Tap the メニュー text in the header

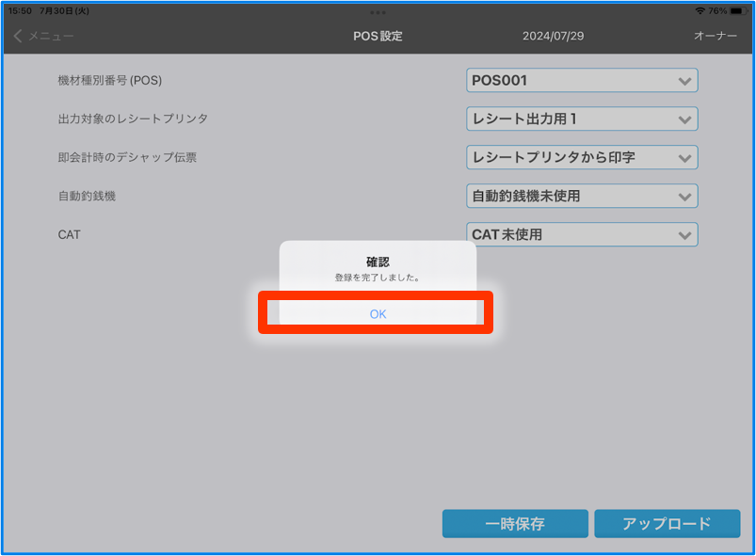pos(51,37)
